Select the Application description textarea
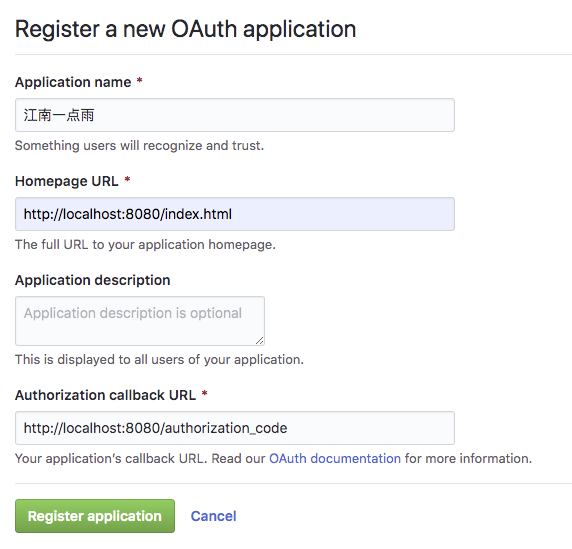Screen dimensions: 572x549 tap(140, 321)
